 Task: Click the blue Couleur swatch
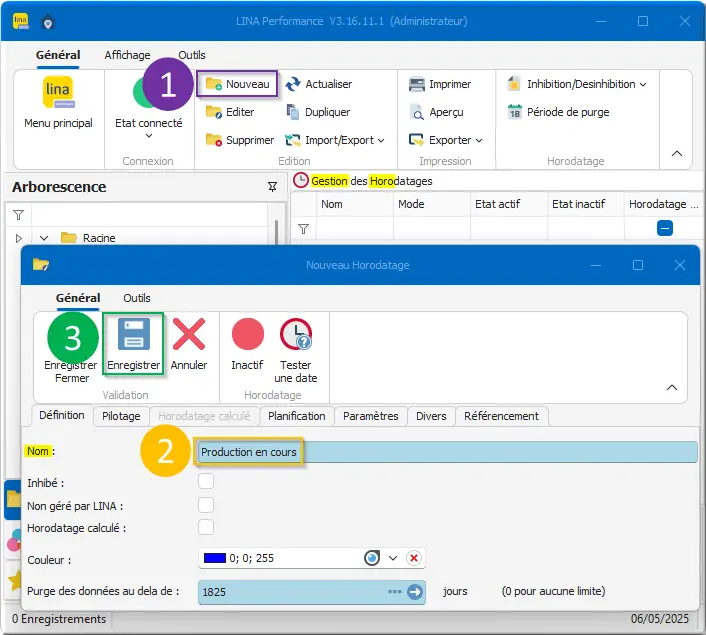[x=215, y=558]
